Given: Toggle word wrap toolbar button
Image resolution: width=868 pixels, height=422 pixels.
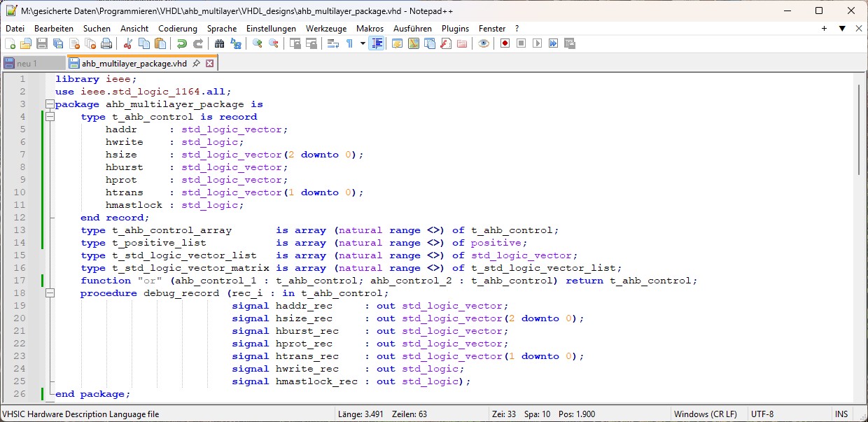Looking at the screenshot, I should (x=332, y=43).
